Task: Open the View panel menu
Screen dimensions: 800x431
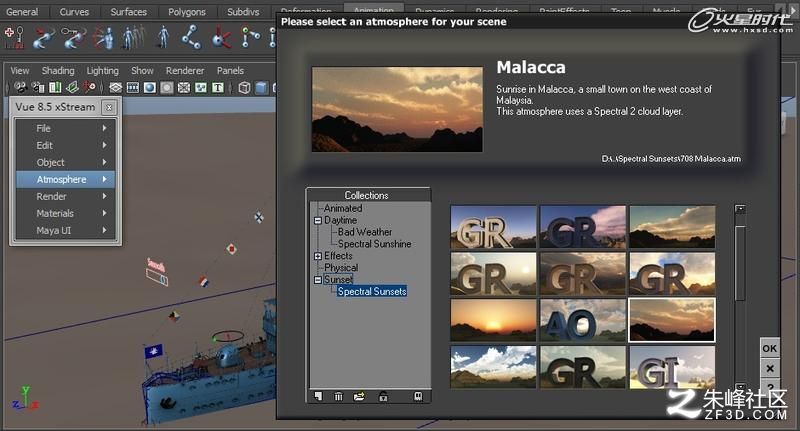Action: [20, 70]
